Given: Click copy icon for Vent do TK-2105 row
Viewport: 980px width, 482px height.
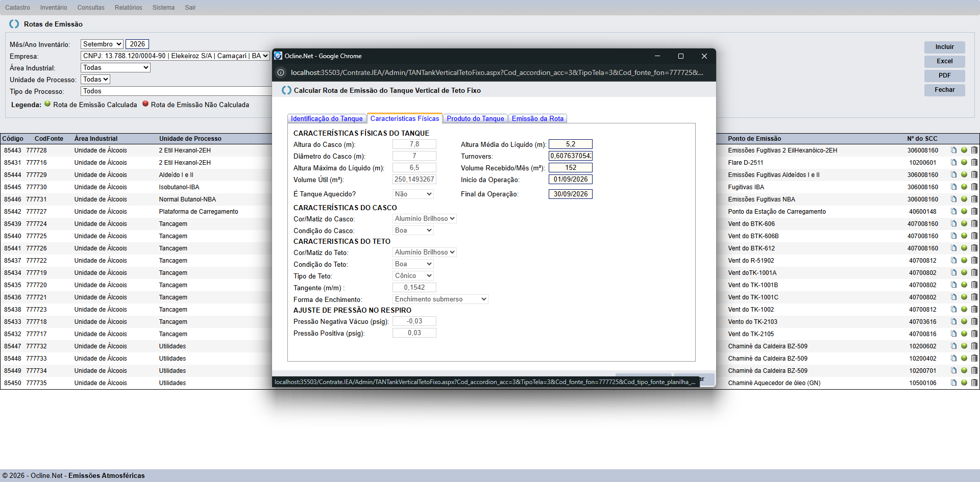Looking at the screenshot, I should [953, 334].
